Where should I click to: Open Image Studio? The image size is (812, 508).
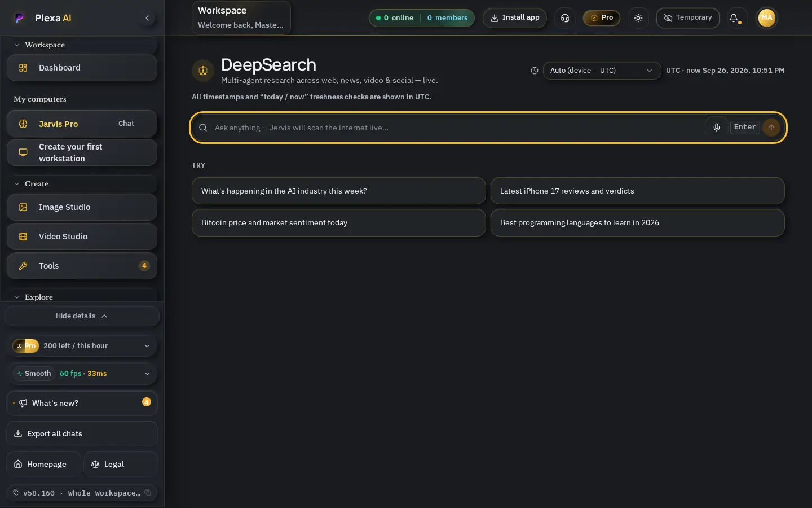(82, 207)
